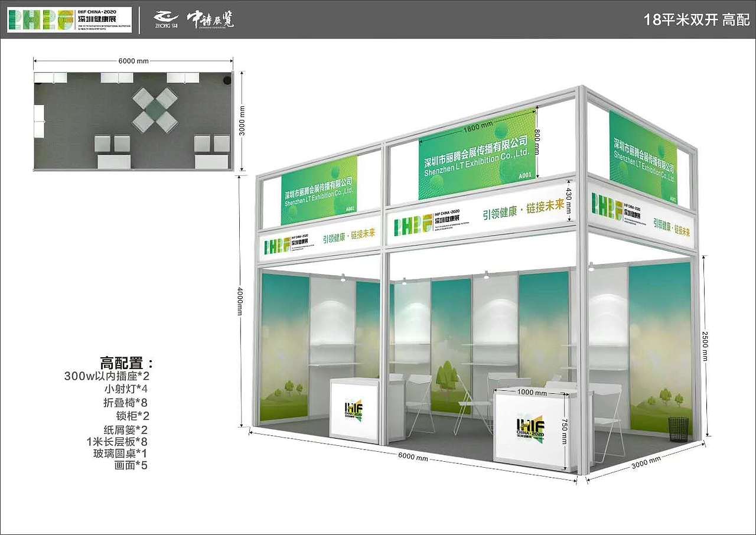Open the top-view floor plan thumbnail

click(x=133, y=120)
